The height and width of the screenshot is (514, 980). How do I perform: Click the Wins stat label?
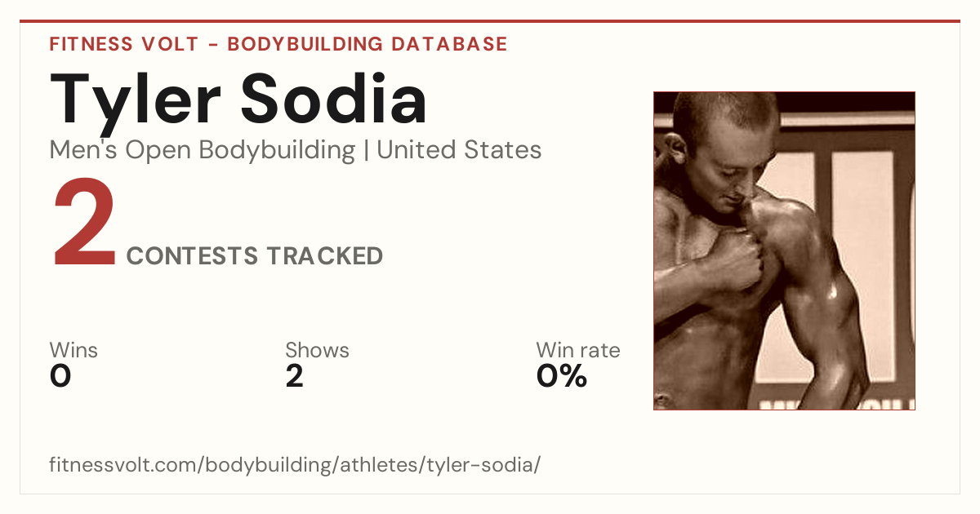click(73, 351)
